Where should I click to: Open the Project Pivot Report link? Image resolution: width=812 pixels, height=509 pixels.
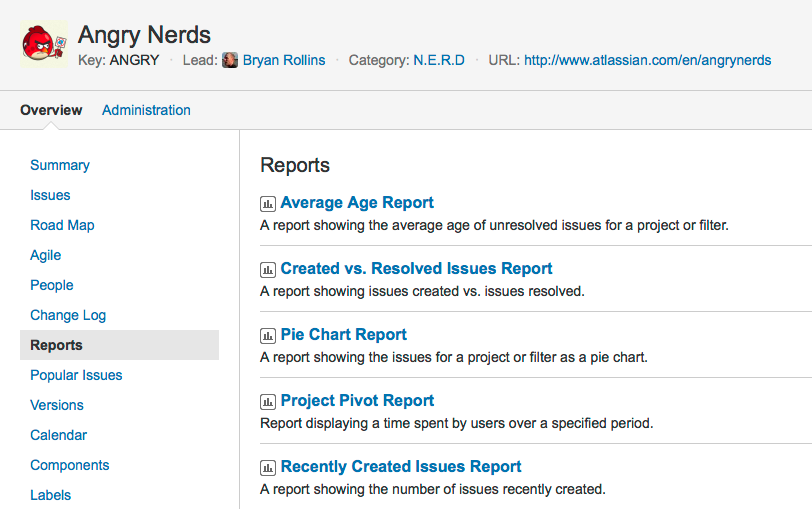357,401
